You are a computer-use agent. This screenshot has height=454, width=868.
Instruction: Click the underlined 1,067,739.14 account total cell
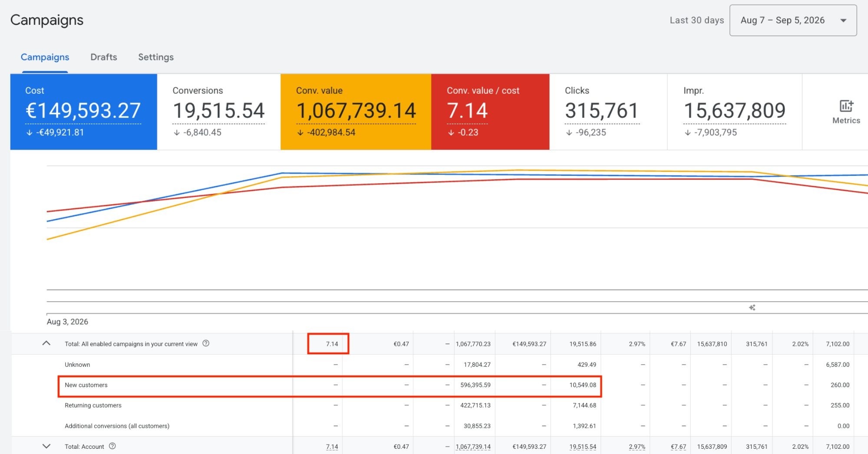click(473, 447)
